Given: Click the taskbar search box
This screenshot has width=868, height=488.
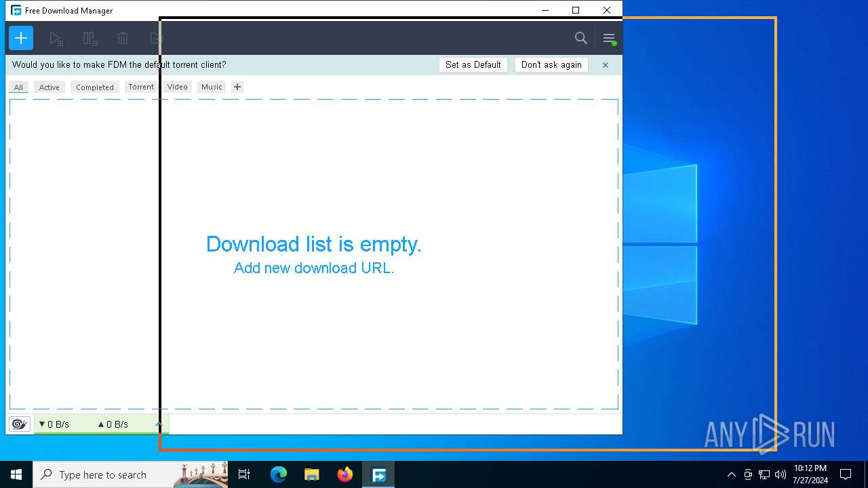Looking at the screenshot, I should click(x=130, y=474).
